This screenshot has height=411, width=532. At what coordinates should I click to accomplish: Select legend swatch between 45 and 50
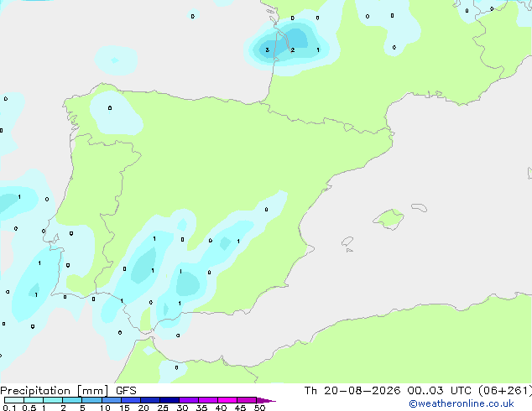(247, 400)
